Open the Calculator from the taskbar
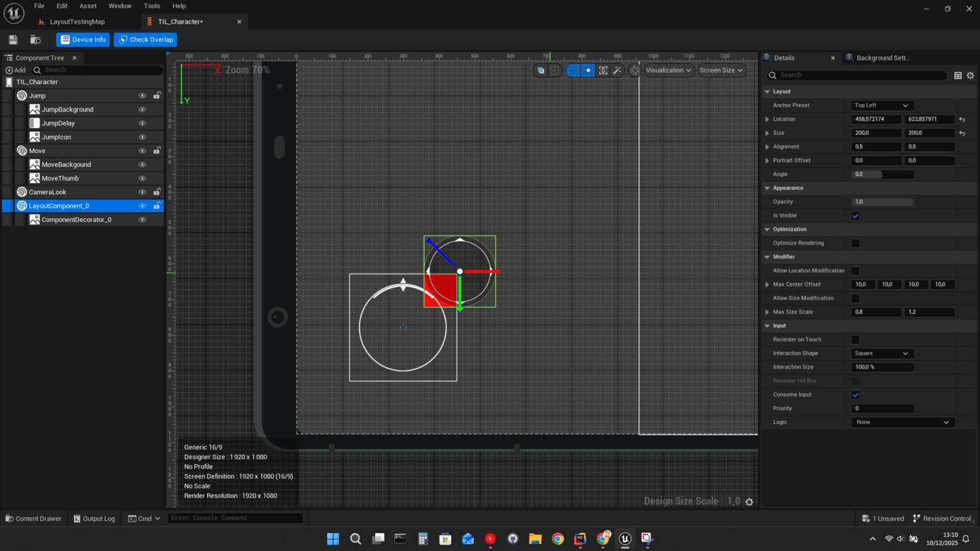 coord(423,539)
